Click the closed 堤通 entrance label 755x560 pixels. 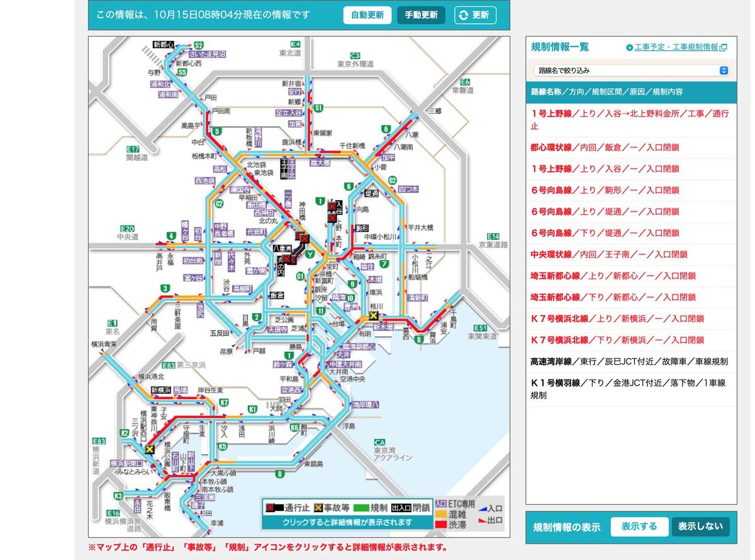(371, 193)
